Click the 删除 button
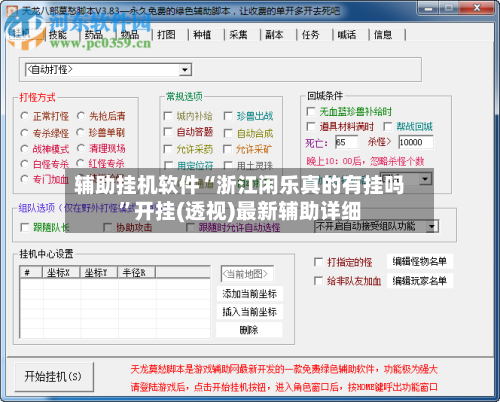 tap(250, 330)
